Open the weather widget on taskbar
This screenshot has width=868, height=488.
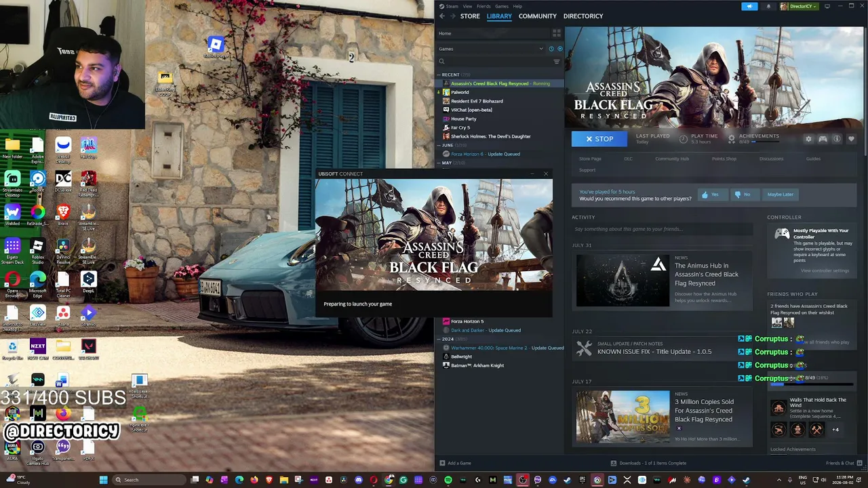(17, 480)
